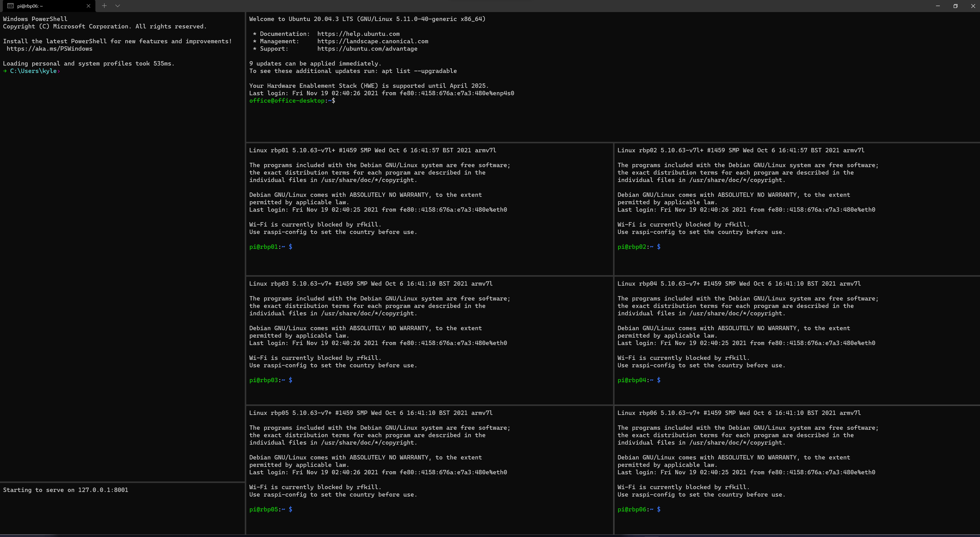Focus the pi@rbp04 prompt

tap(639, 380)
